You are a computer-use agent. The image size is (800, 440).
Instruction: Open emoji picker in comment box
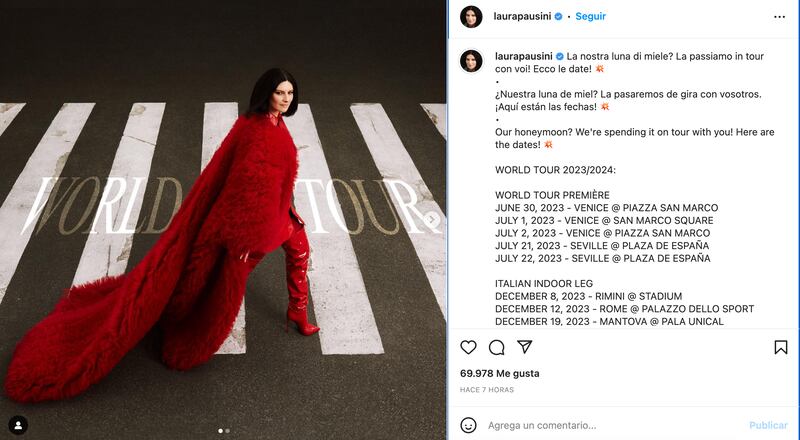468,425
